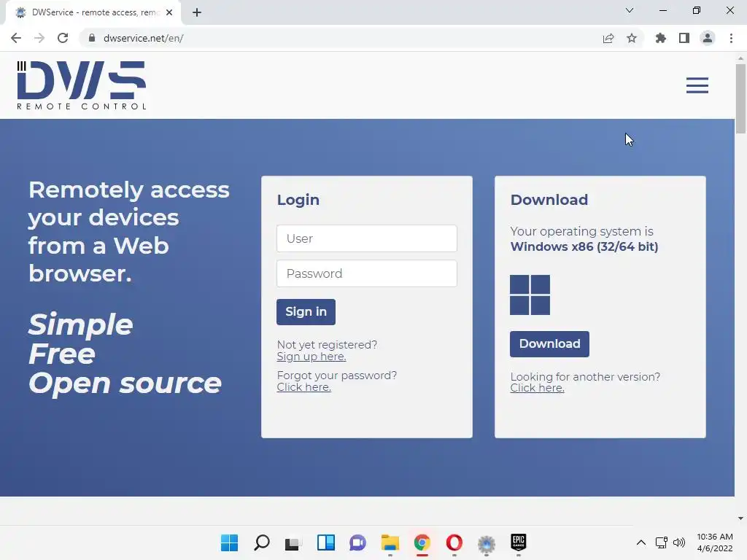Click scrollbar down arrow

click(740, 518)
